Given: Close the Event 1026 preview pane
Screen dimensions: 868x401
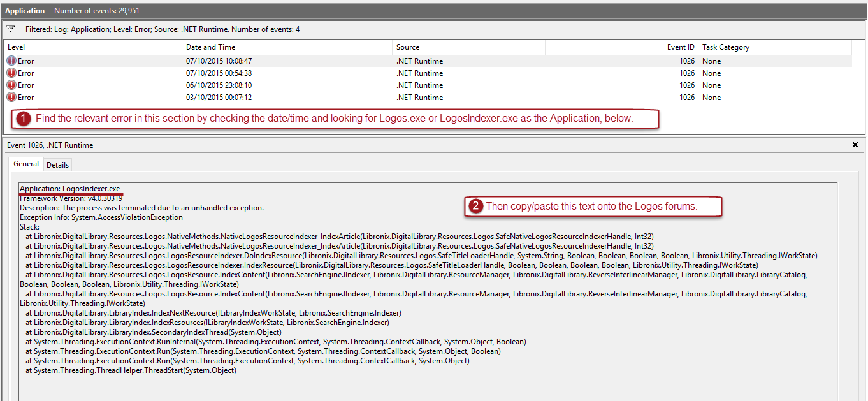Looking at the screenshot, I should click(x=855, y=145).
